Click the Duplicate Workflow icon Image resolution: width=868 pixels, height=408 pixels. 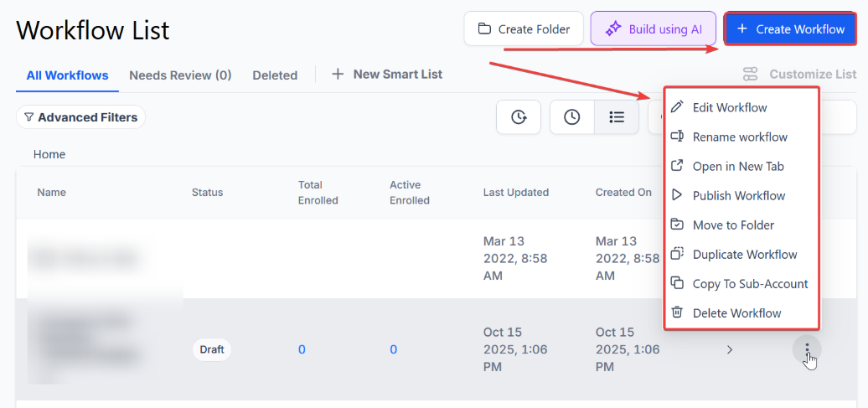[678, 254]
